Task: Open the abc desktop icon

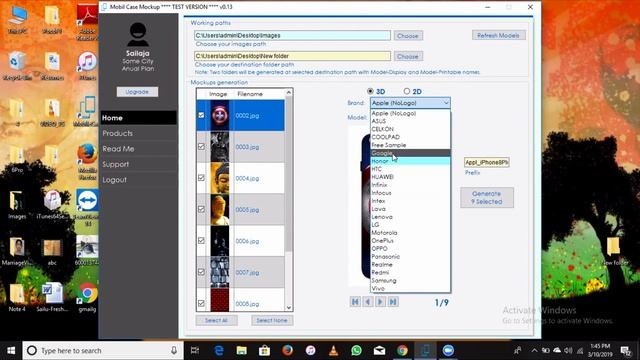Action: pyautogui.click(x=52, y=251)
